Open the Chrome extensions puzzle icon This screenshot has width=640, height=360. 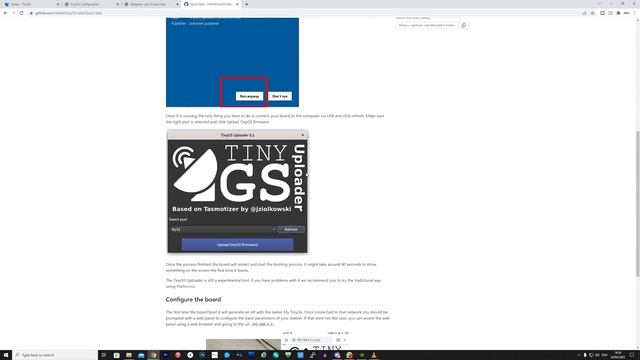(618, 13)
